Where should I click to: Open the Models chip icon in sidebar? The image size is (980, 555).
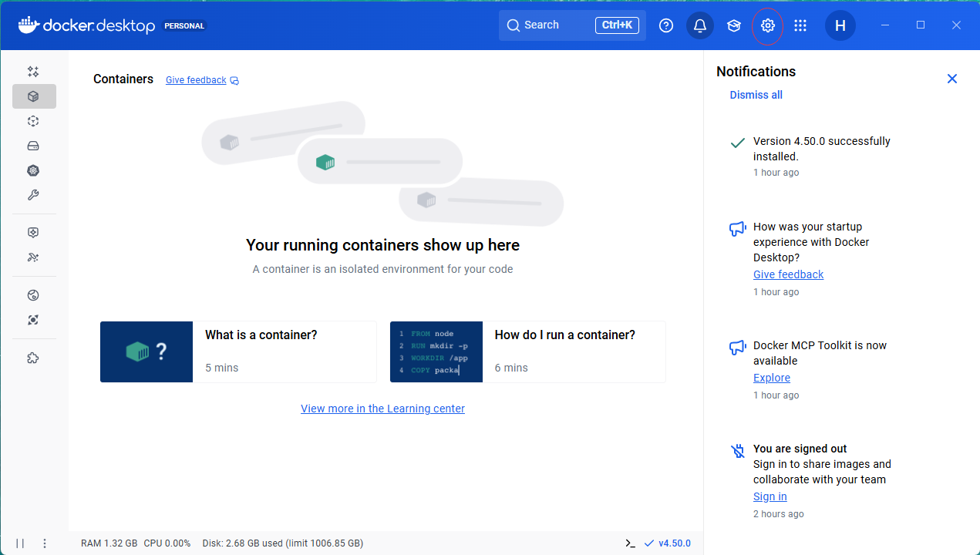33,233
